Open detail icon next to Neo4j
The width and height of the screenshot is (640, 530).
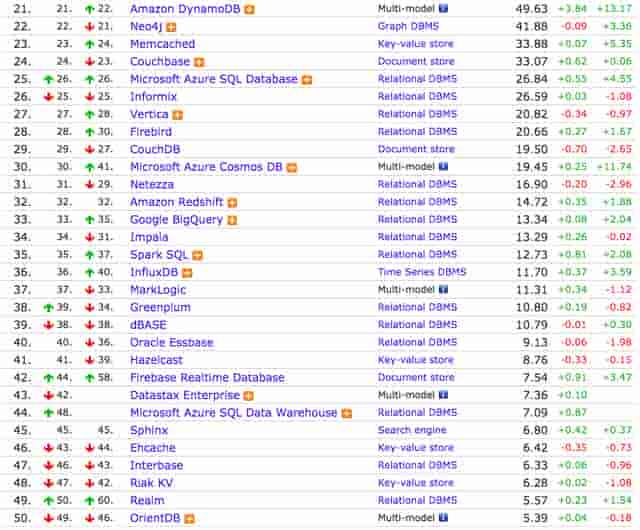pos(171,27)
